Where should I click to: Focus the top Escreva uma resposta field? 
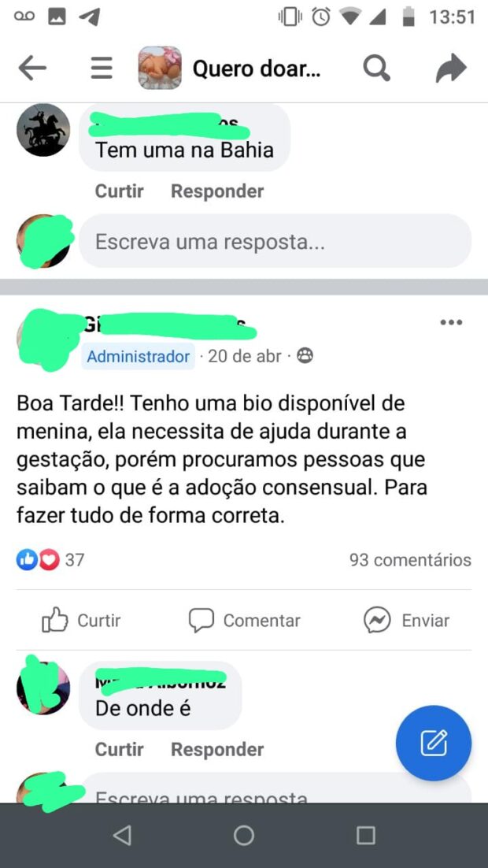point(275,241)
